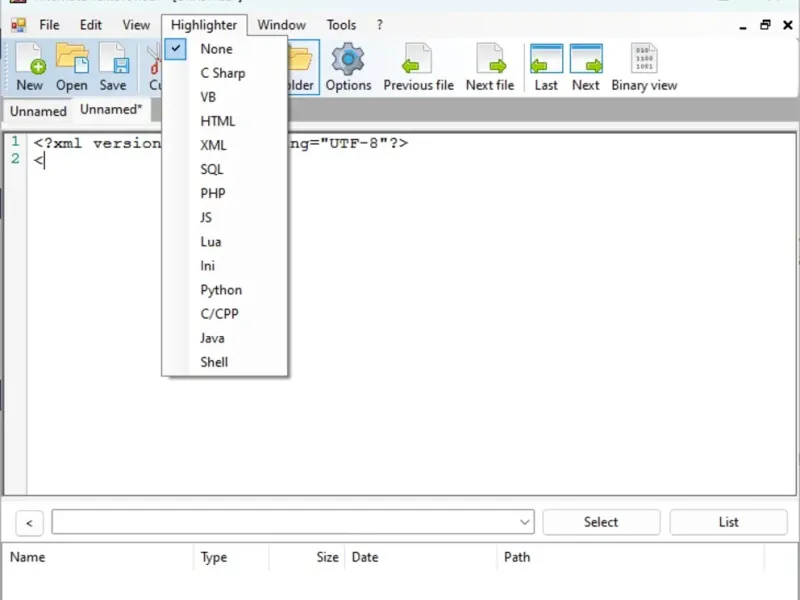Viewport: 800px width, 600px height.
Task: Open the Options gear icon
Action: pyautogui.click(x=348, y=67)
